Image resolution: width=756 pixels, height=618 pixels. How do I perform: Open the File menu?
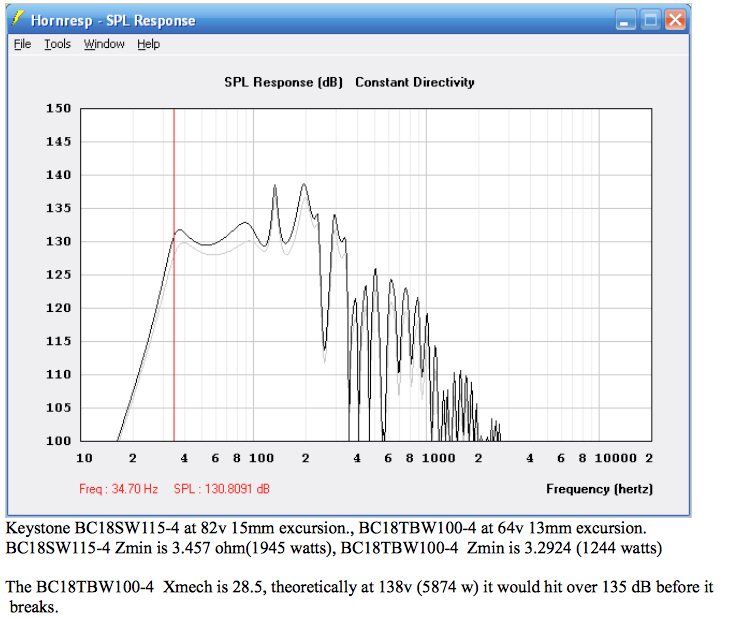point(22,44)
